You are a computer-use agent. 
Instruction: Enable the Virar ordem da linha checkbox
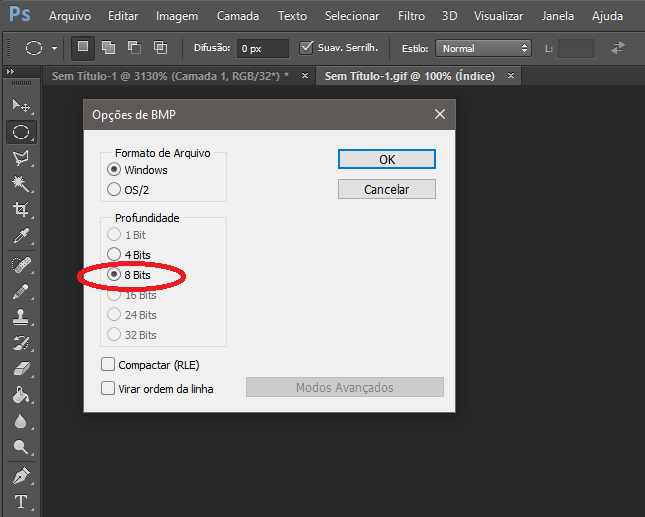click(x=108, y=388)
